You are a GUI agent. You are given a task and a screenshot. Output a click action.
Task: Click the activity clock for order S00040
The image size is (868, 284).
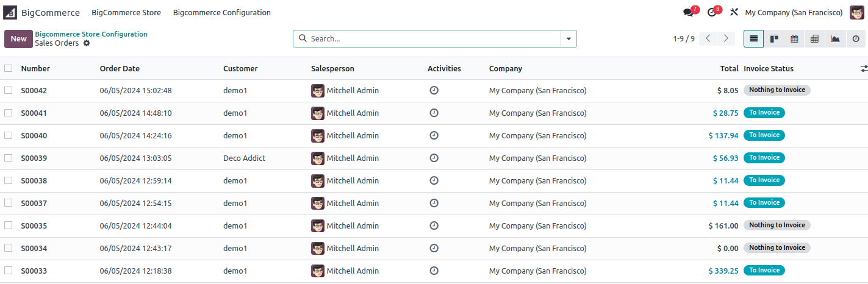pos(434,135)
